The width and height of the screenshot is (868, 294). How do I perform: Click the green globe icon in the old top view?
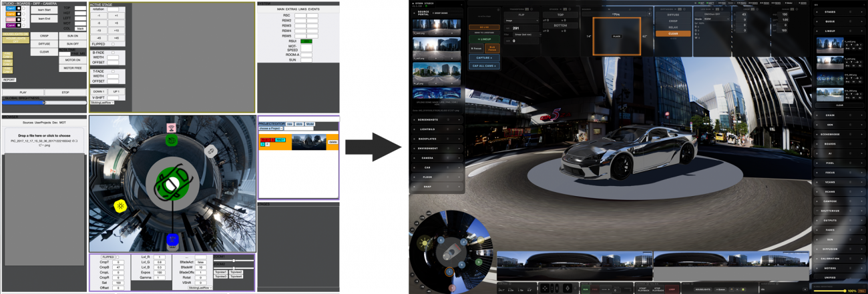[x=172, y=141]
